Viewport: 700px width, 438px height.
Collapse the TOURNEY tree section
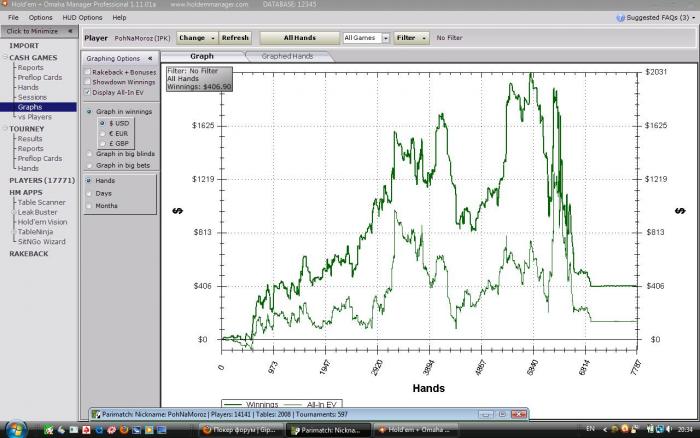point(6,129)
